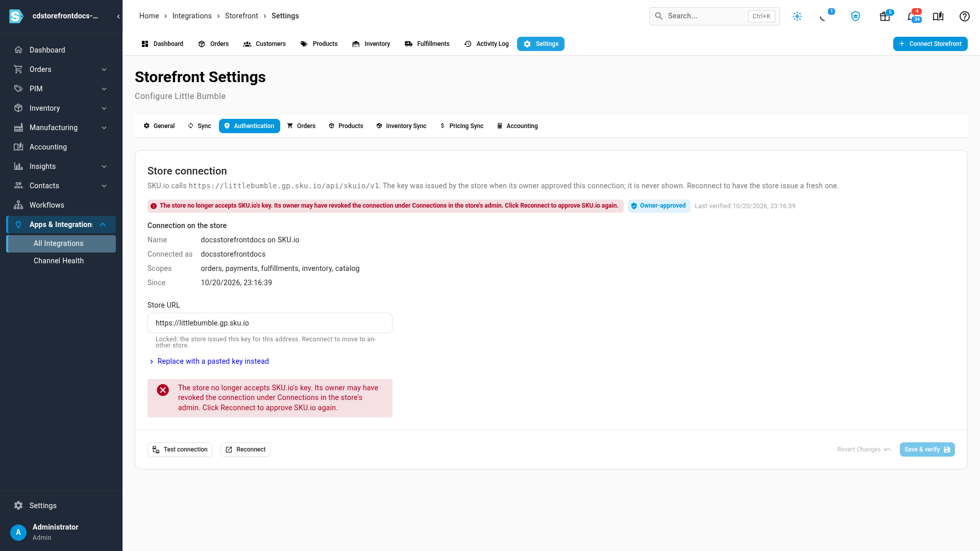980x551 pixels.
Task: Switch to the Inventory Sync tab
Action: [401, 126]
